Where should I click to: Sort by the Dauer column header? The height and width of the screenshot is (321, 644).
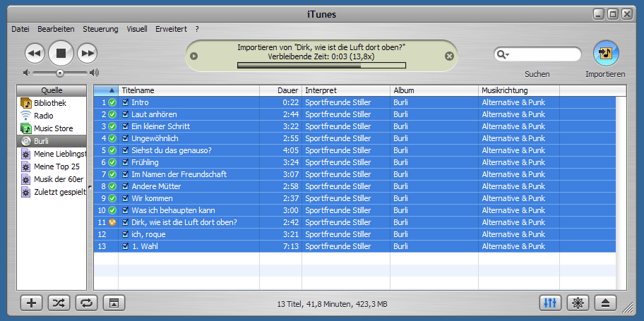(281, 90)
